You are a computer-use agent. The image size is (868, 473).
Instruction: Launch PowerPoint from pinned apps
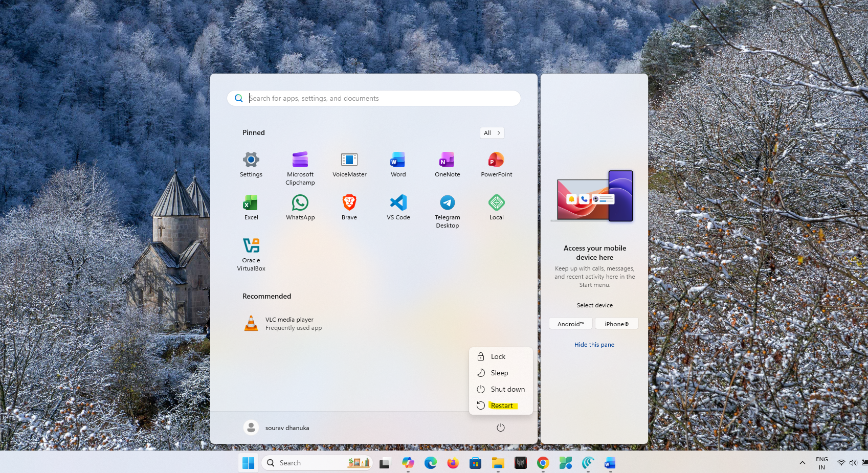point(496,165)
